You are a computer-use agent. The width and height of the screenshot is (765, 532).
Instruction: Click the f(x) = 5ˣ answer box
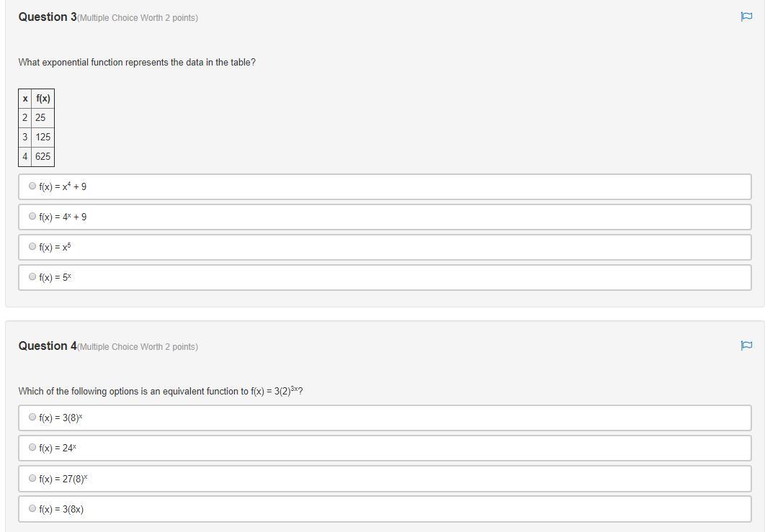click(x=385, y=277)
